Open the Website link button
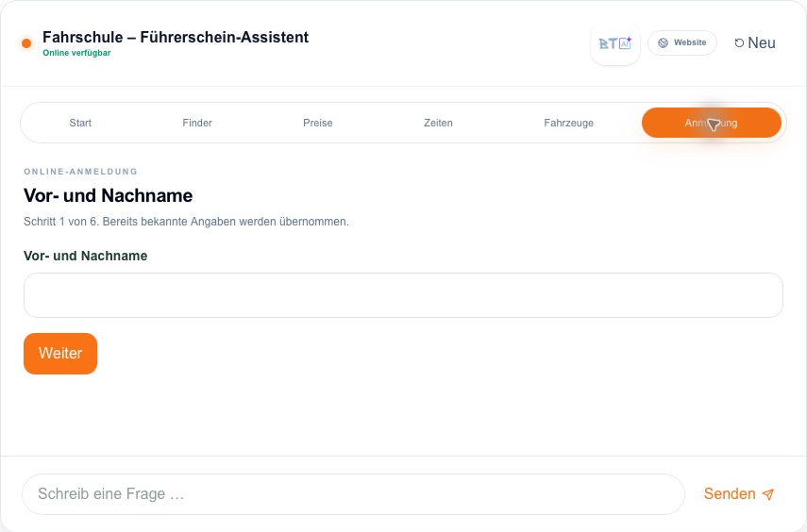This screenshot has height=532, width=807. [x=681, y=42]
